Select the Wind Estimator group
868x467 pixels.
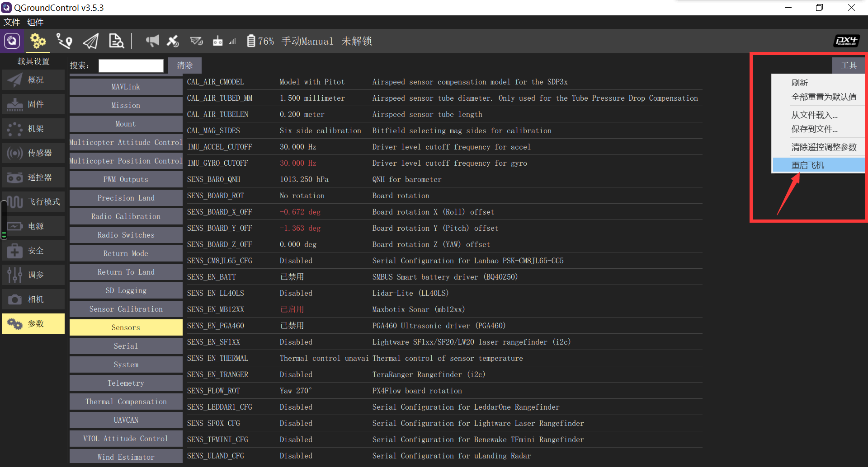coord(126,456)
